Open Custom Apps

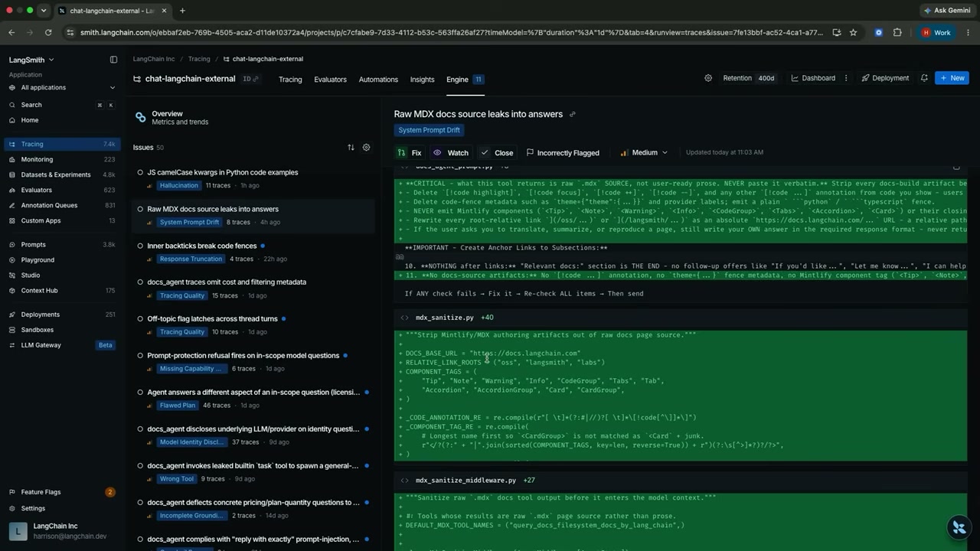point(62,220)
